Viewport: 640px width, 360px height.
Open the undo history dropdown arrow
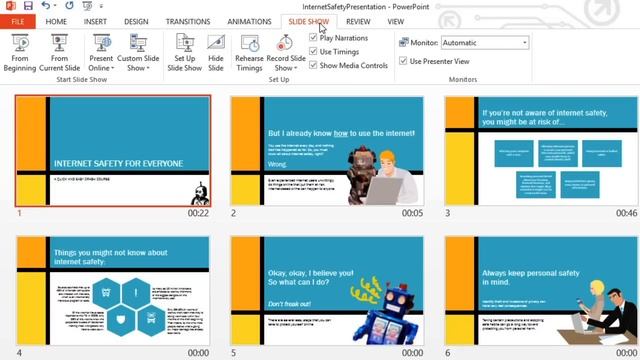pos(55,6)
